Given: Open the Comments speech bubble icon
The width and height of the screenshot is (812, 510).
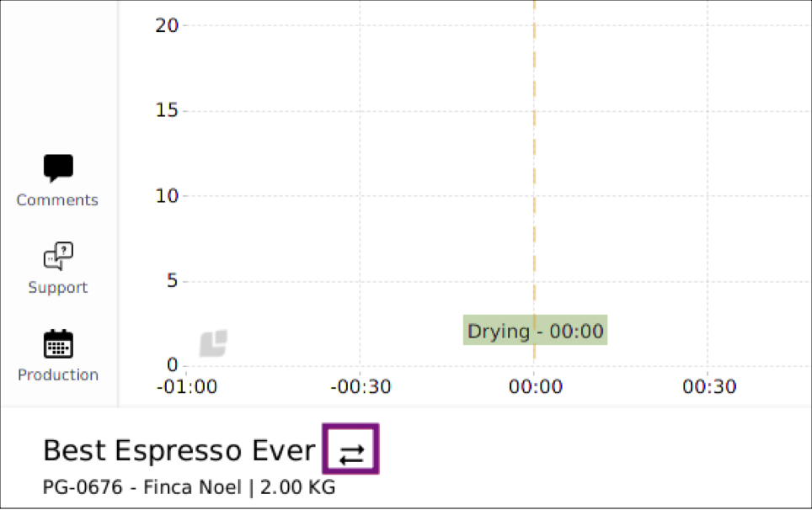Looking at the screenshot, I should pos(58,168).
